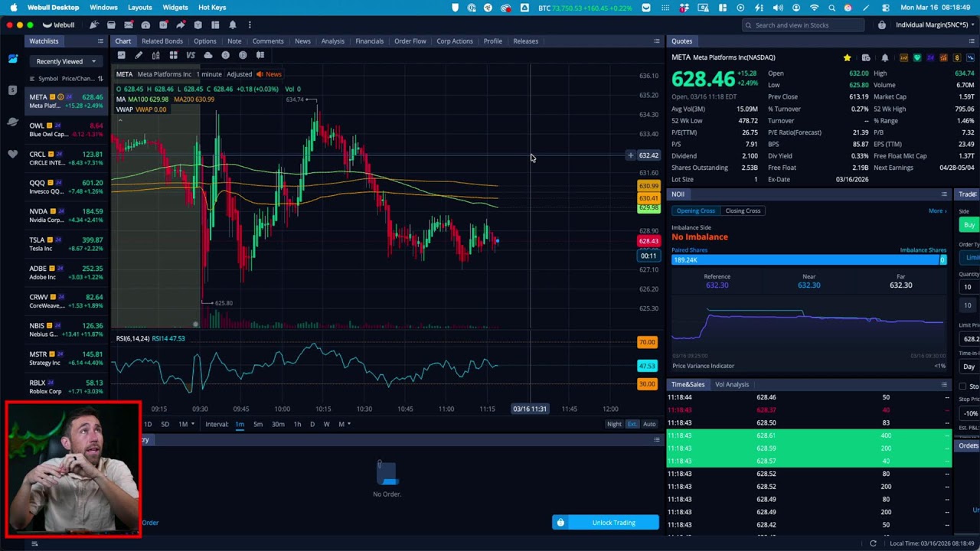The width and height of the screenshot is (980, 551).
Task: Open the share arrow icon in toolbar
Action: point(181,24)
